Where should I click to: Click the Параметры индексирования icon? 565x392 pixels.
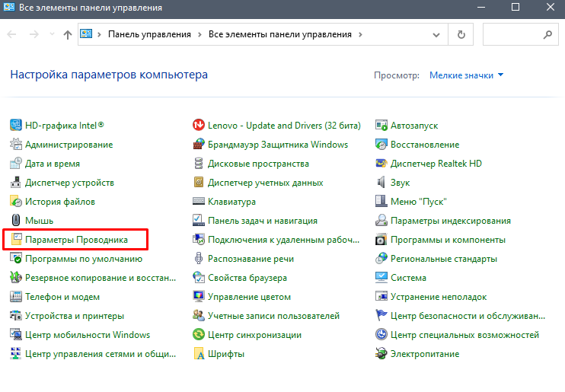tap(381, 221)
